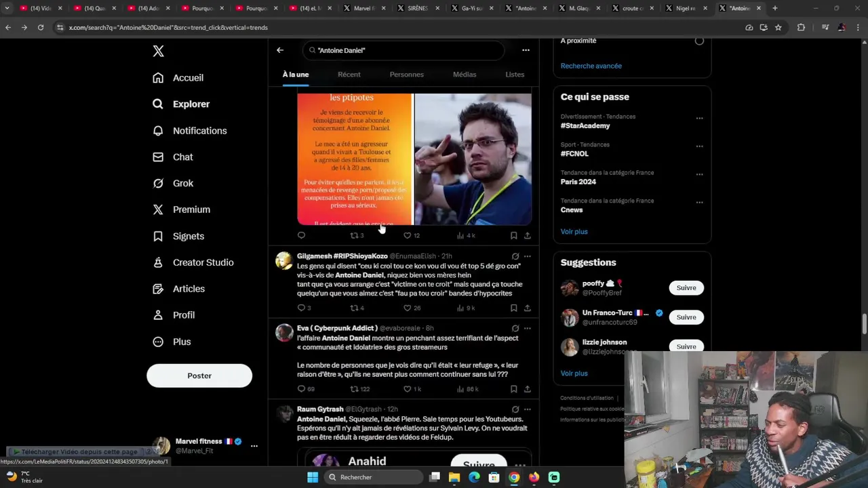Open search options three-dot menu
This screenshot has width=868, height=488.
coord(526,50)
